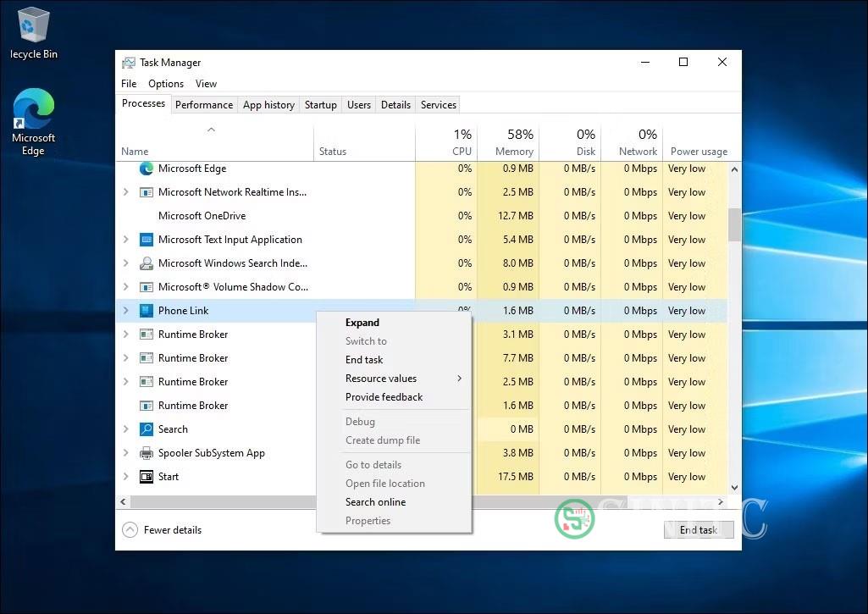Switch to the Services tab
Viewport: 868px width, 614px height.
(x=439, y=105)
